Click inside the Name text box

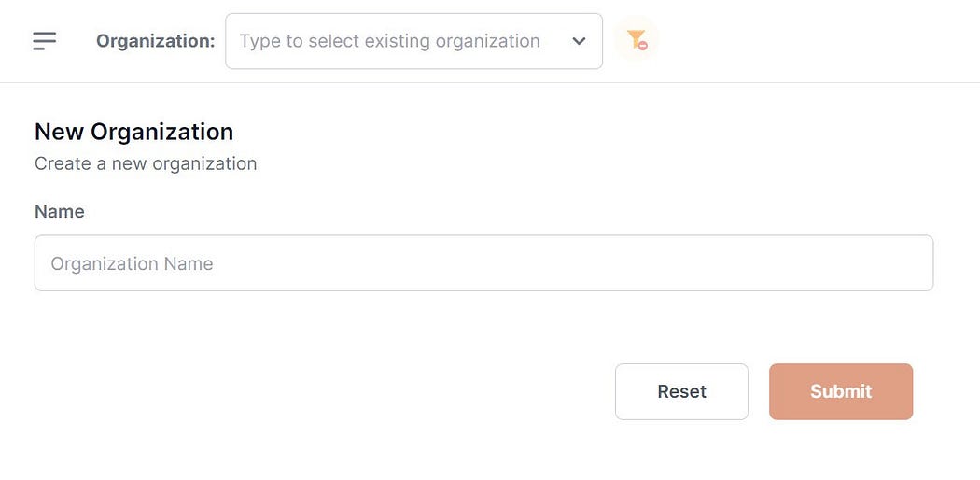click(483, 263)
